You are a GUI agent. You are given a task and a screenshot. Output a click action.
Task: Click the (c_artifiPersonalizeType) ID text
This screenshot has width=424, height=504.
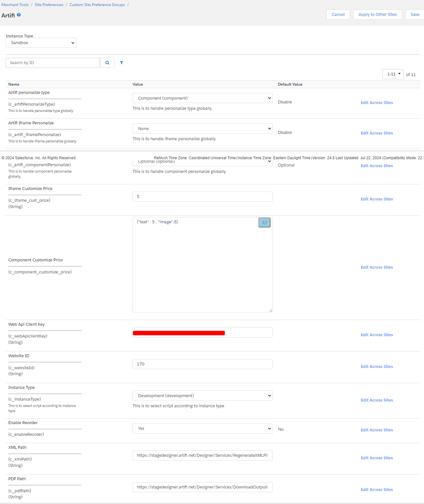click(x=31, y=104)
